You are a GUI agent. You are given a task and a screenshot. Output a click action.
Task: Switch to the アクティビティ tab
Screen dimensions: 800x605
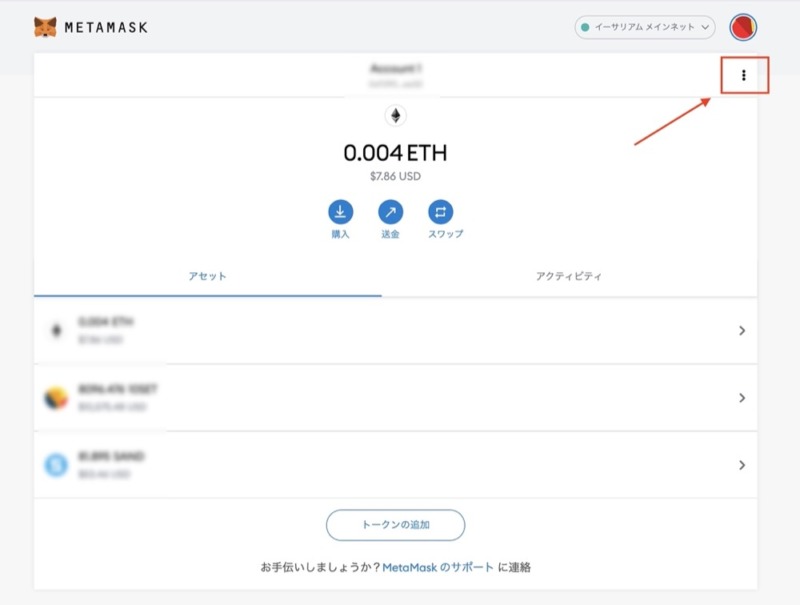pyautogui.click(x=569, y=276)
